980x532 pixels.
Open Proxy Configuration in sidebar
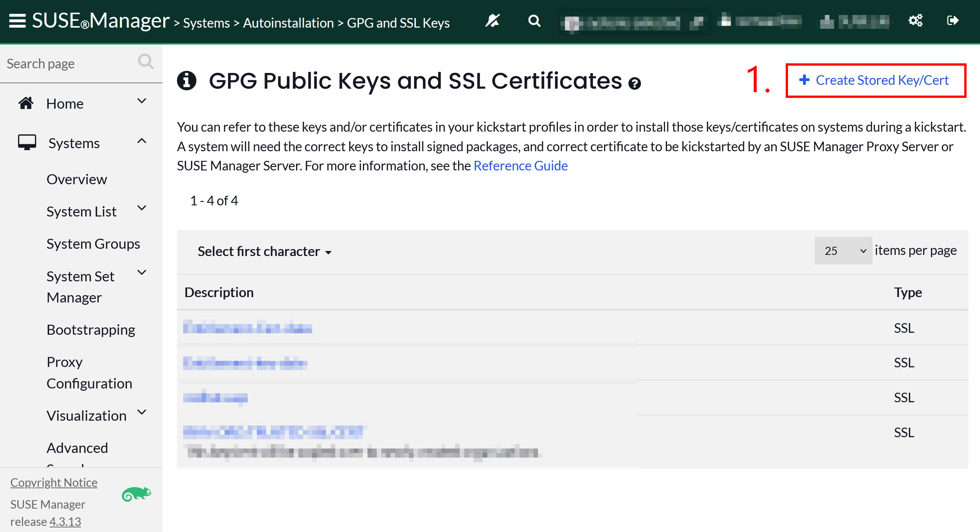pyautogui.click(x=89, y=373)
